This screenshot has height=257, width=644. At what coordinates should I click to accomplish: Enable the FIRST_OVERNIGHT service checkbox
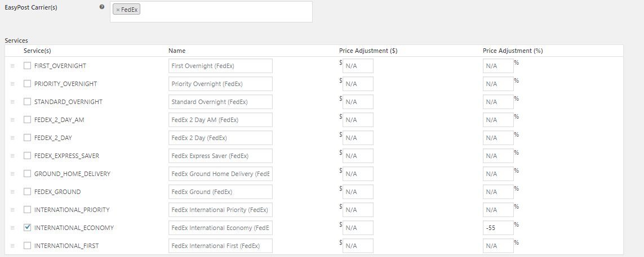point(27,66)
